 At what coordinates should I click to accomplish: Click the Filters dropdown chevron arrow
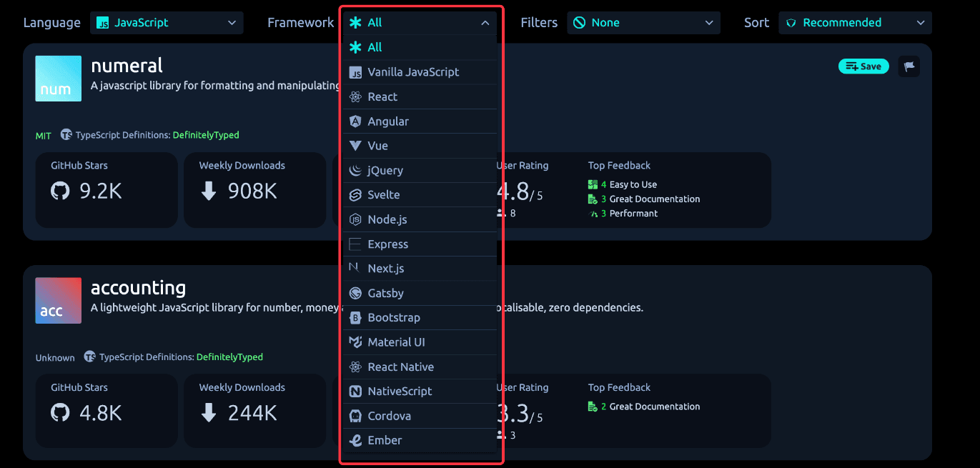tap(709, 23)
